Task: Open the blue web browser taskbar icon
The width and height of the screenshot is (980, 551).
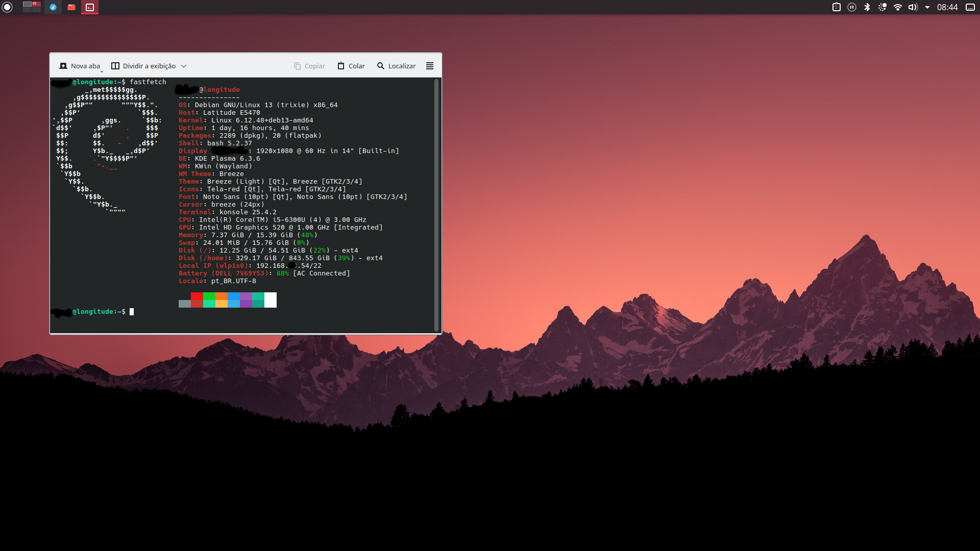Action: point(53,7)
